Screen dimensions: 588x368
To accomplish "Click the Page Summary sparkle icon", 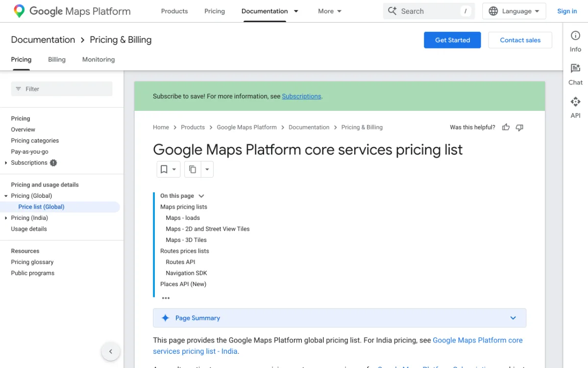I will [x=166, y=318].
